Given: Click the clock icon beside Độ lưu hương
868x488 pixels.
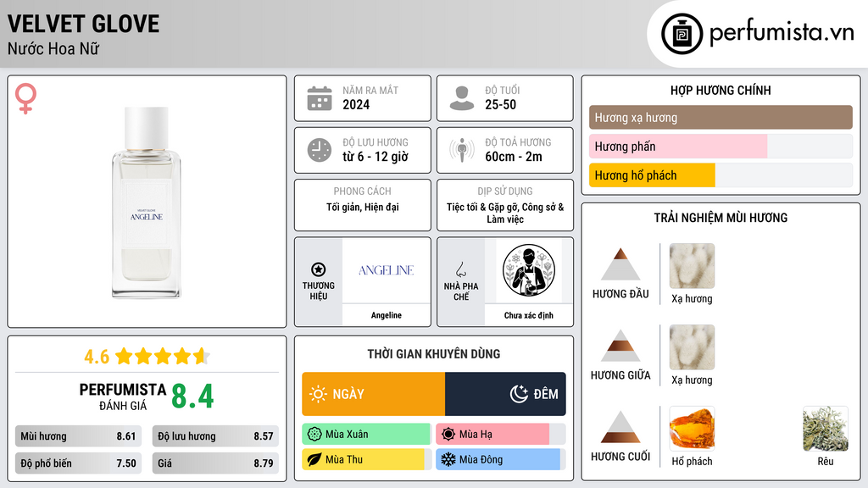Looking at the screenshot, I should click(320, 150).
